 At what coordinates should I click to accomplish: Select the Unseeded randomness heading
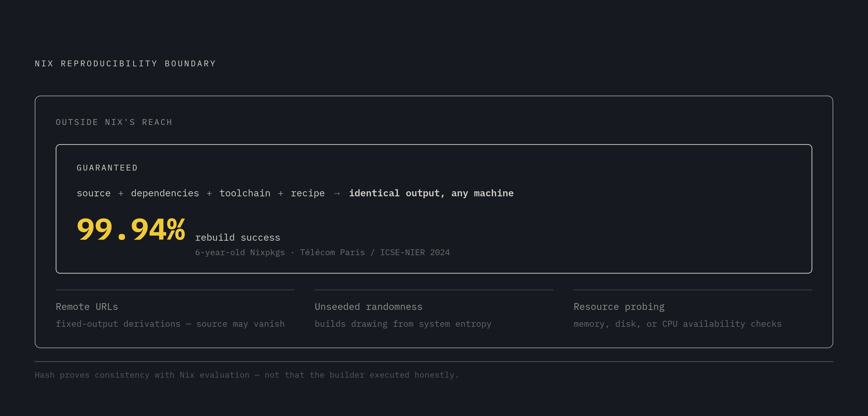click(x=368, y=307)
